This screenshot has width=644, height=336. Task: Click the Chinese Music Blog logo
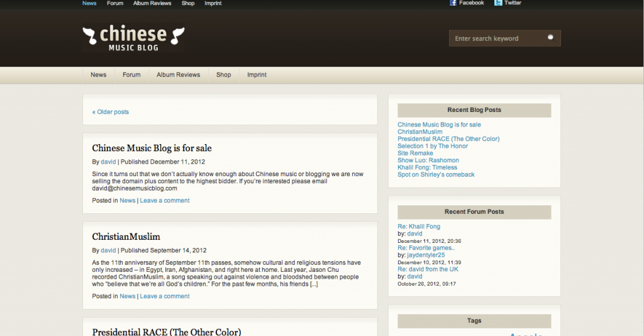[x=133, y=38]
